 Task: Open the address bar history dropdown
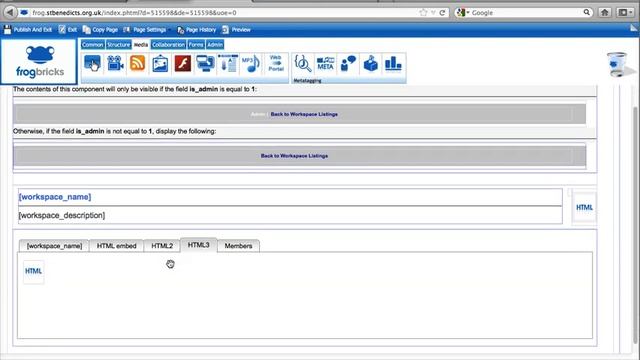click(433, 13)
